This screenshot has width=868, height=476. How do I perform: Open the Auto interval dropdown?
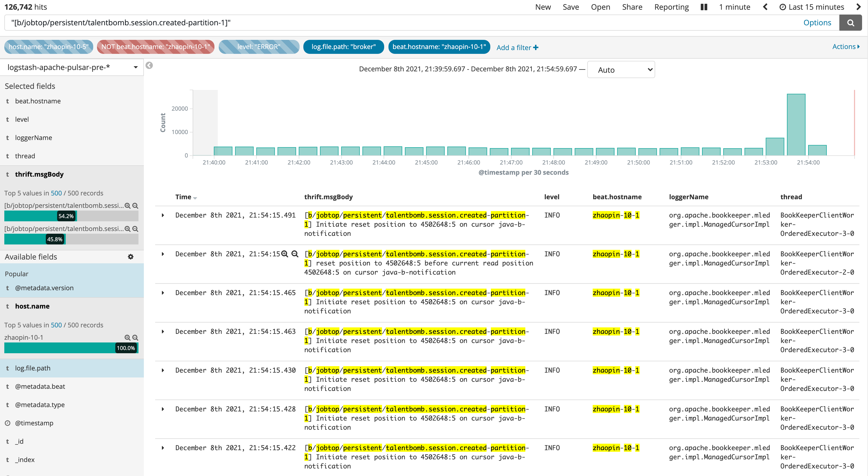point(621,70)
